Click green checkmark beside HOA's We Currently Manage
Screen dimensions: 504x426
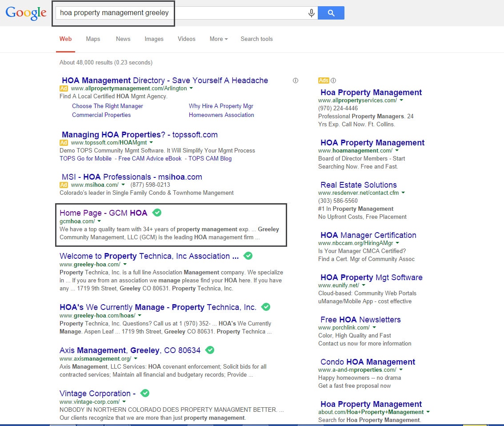(x=265, y=307)
